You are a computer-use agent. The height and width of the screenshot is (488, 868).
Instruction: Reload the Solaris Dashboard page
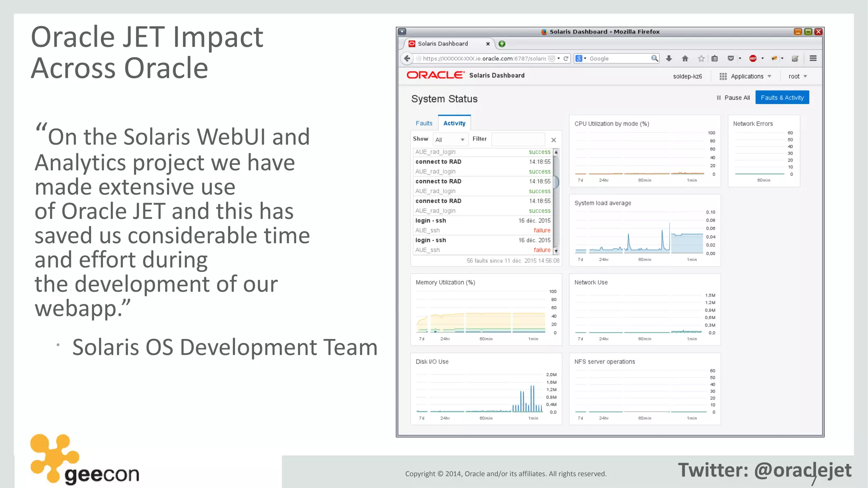tap(566, 58)
